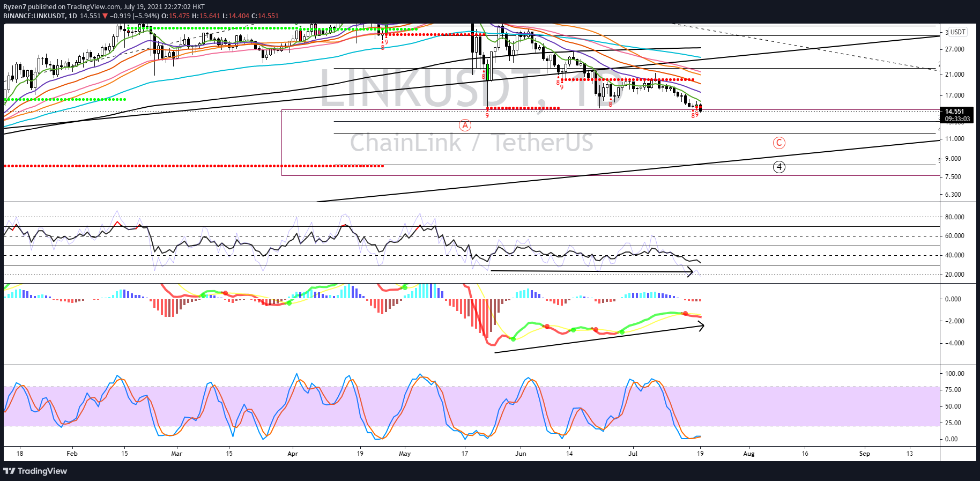Click the 75.00 stochastic axis label
Viewport: 980px width, 481px height.
(953, 390)
